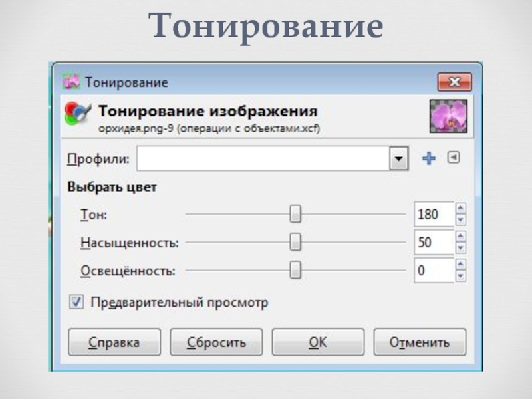Click the orchid image preview thumbnail

click(x=448, y=117)
